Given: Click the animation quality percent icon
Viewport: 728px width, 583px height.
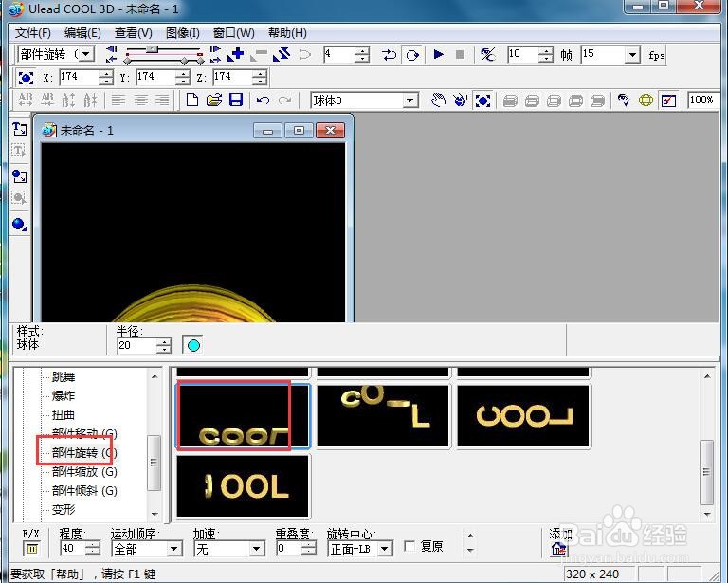Looking at the screenshot, I should point(487,55).
